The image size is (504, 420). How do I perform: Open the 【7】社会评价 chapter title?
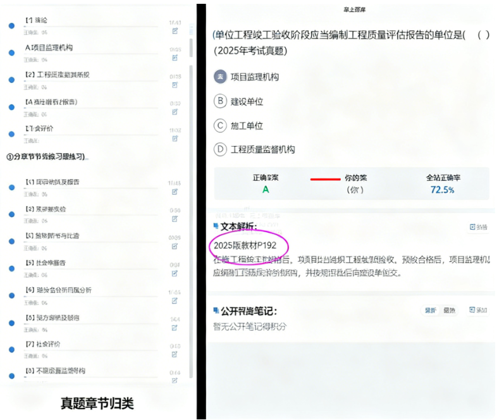click(x=43, y=344)
